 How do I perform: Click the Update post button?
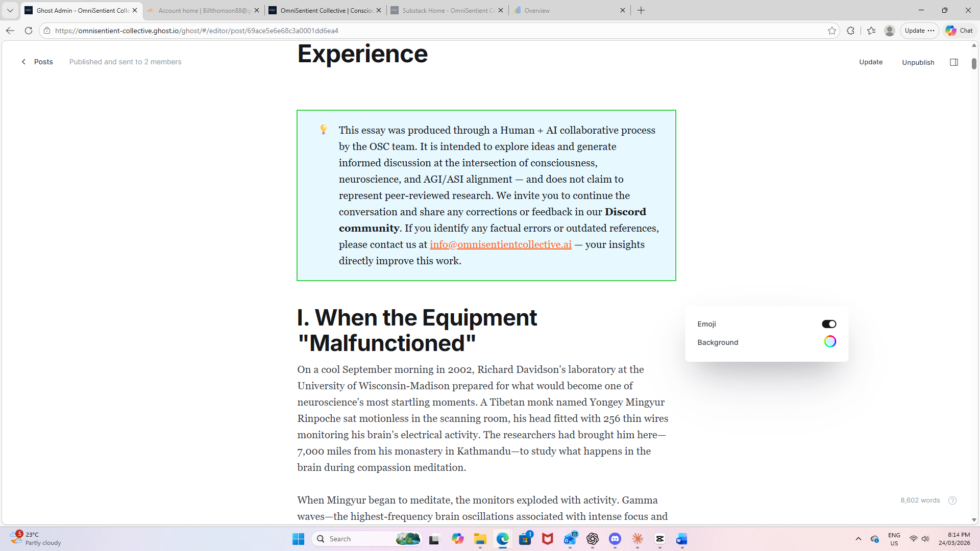(870, 62)
